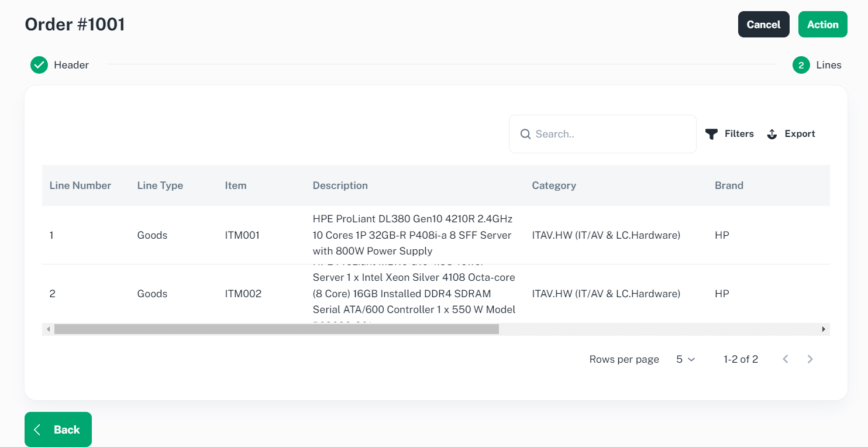Sort by the Line Number column header
Screen dimensions: 868x447
coord(80,185)
